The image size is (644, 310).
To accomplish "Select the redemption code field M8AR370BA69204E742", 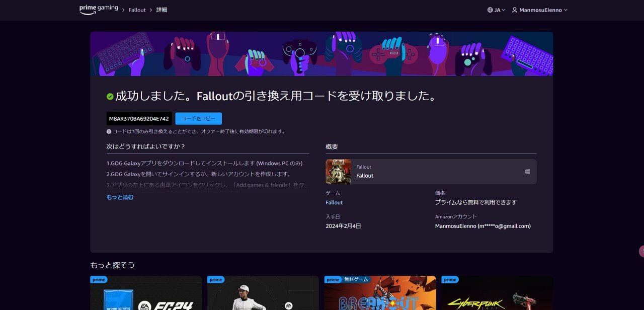I will [139, 119].
